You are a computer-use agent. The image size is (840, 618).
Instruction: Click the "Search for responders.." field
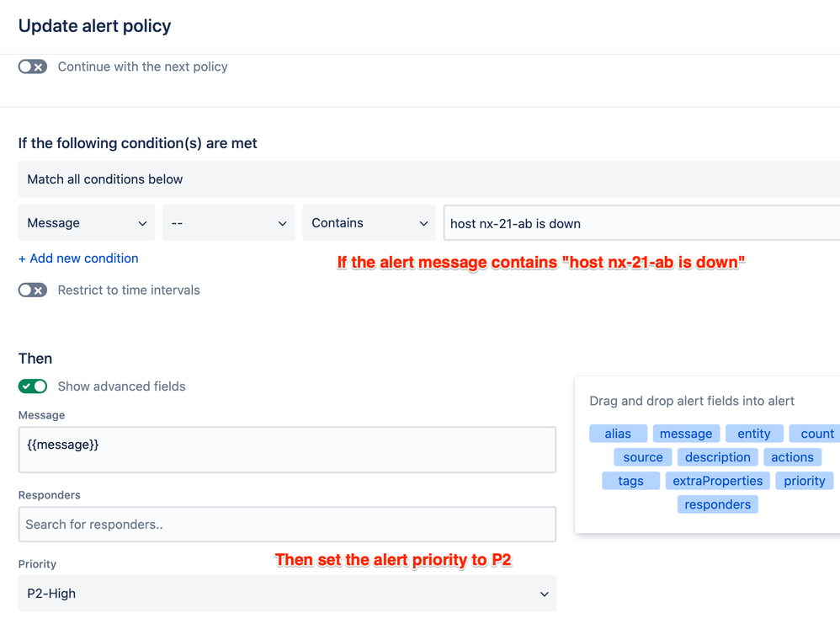pyautogui.click(x=288, y=524)
